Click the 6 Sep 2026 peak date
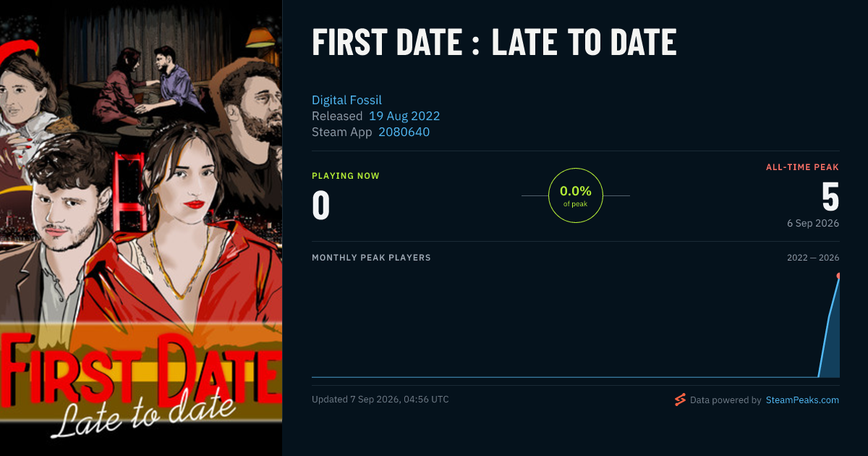This screenshot has width=868, height=456. click(813, 223)
